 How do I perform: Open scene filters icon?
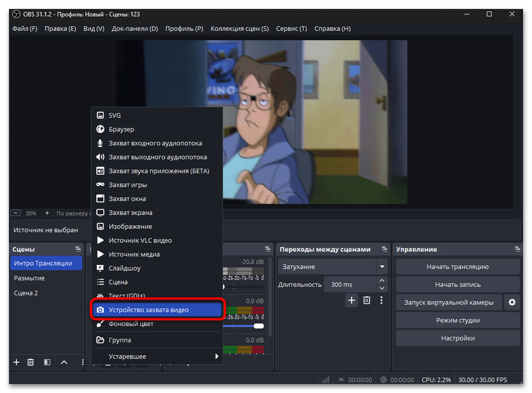(x=47, y=362)
